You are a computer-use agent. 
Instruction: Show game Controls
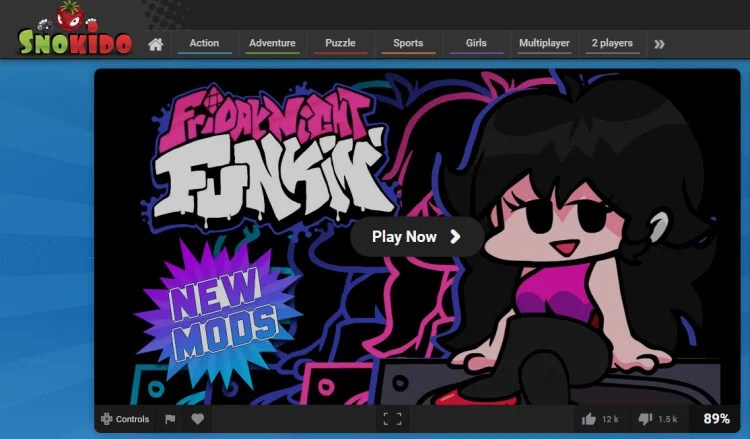[125, 419]
